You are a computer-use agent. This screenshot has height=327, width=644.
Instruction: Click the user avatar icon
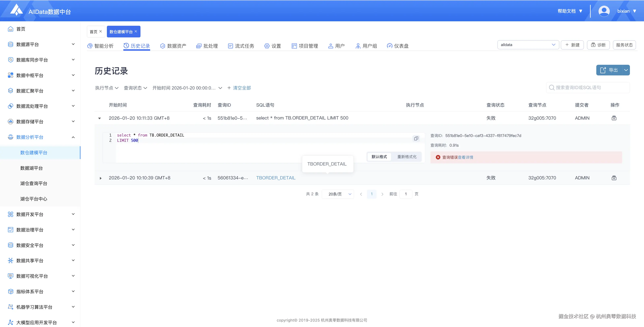pos(604,11)
